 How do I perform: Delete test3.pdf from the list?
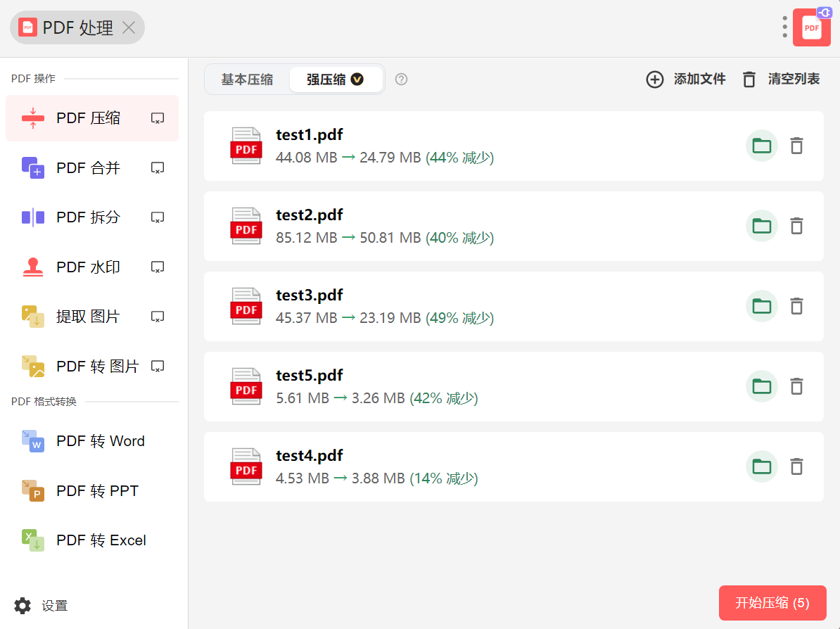[x=796, y=307]
